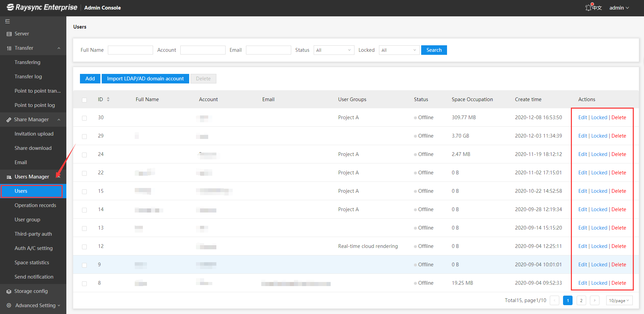Open the Email item under Share Manager
Image resolution: width=644 pixels, height=314 pixels.
(21, 162)
